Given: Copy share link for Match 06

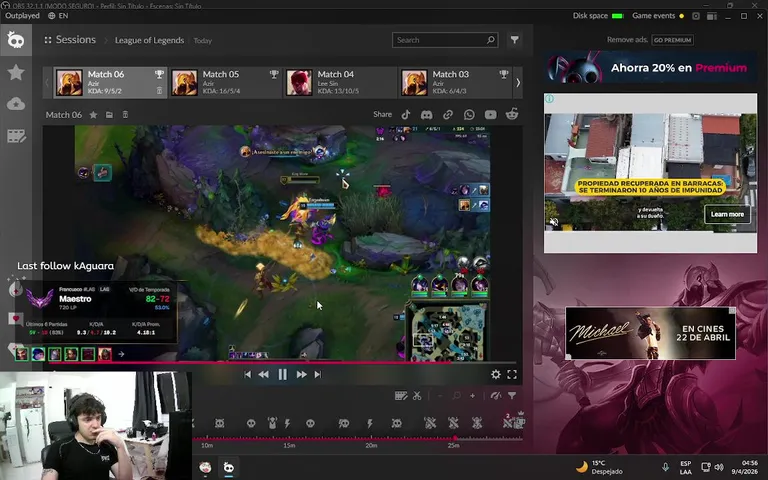Looking at the screenshot, I should click(448, 115).
